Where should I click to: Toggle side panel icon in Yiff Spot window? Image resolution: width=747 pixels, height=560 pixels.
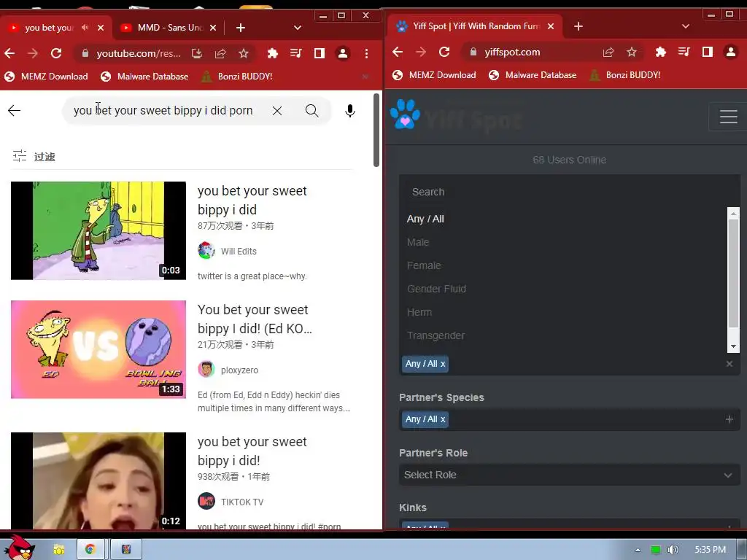708,52
